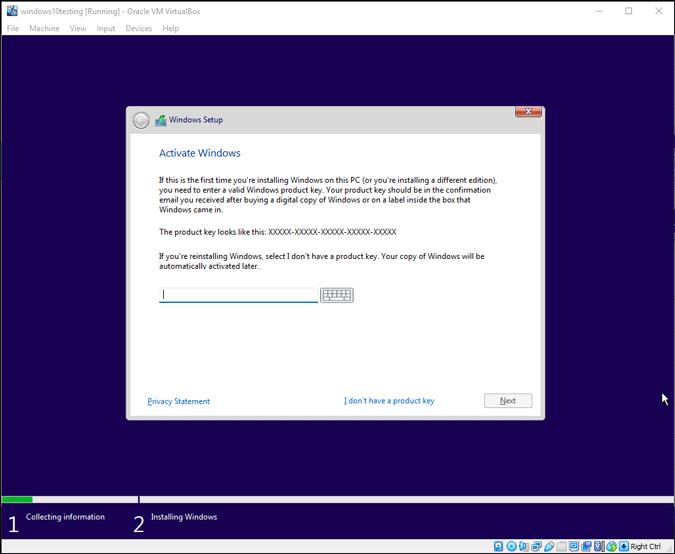Click the optical disk status bar icon

[x=511, y=546]
